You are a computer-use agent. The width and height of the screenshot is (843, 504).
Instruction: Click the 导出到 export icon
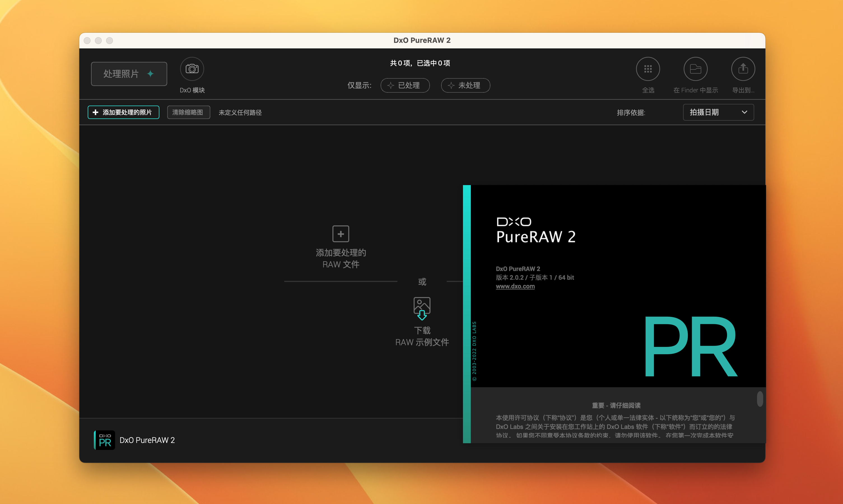point(743,69)
